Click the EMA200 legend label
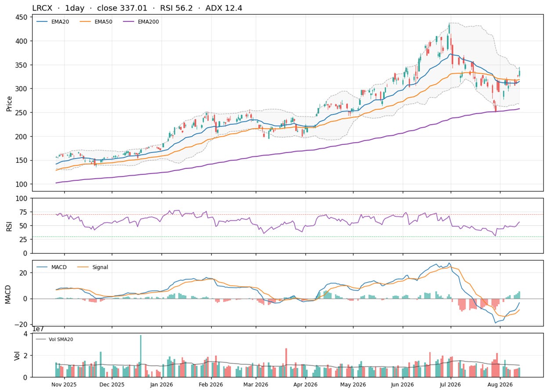The height and width of the screenshot is (392, 548). click(x=148, y=21)
